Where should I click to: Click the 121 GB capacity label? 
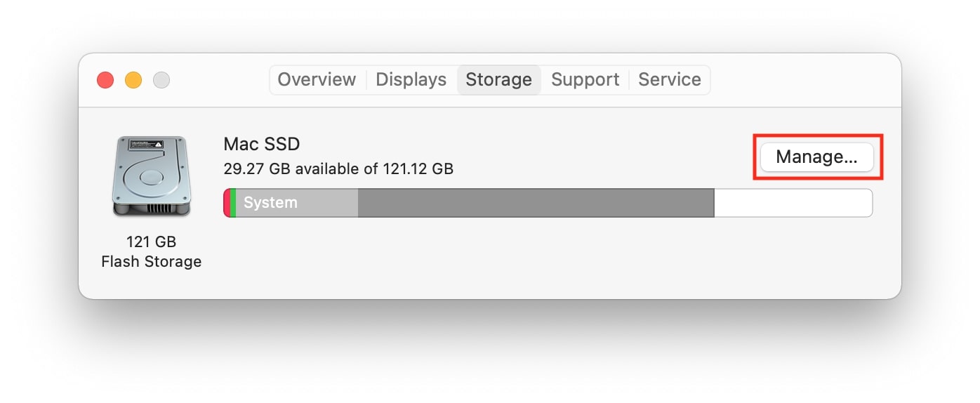[151, 242]
